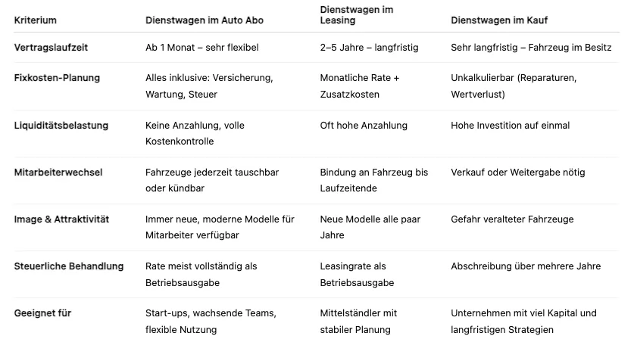Click the 'Ab 1 Monat – sehr flexibel' cell
The width and height of the screenshot is (634, 364).
tap(201, 47)
